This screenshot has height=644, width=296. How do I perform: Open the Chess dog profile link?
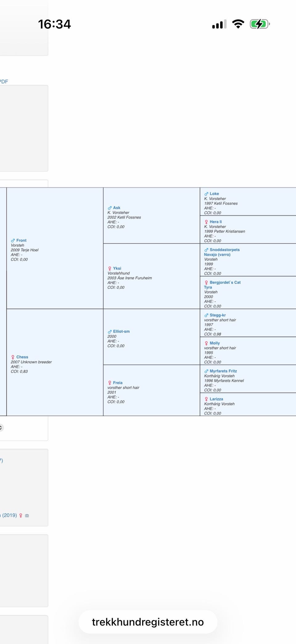pos(22,357)
